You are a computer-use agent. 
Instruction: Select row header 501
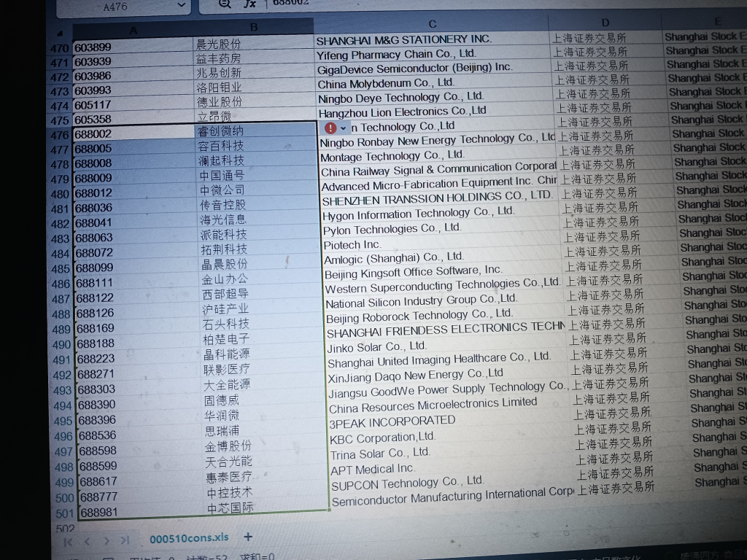click(63, 514)
